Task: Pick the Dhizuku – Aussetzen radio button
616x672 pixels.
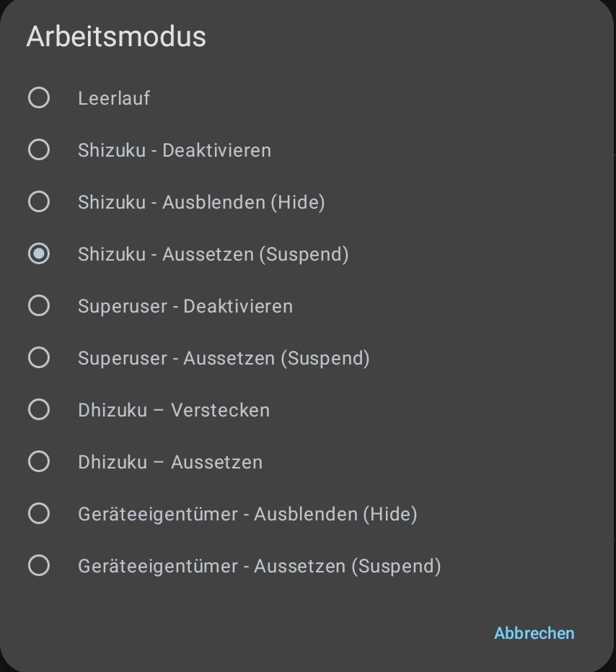Action: (38, 462)
